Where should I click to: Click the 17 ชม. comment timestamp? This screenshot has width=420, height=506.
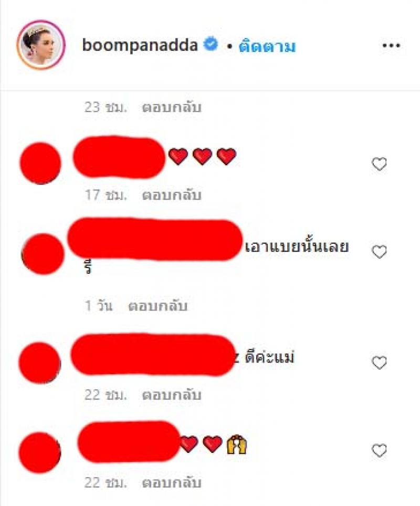[x=106, y=195]
